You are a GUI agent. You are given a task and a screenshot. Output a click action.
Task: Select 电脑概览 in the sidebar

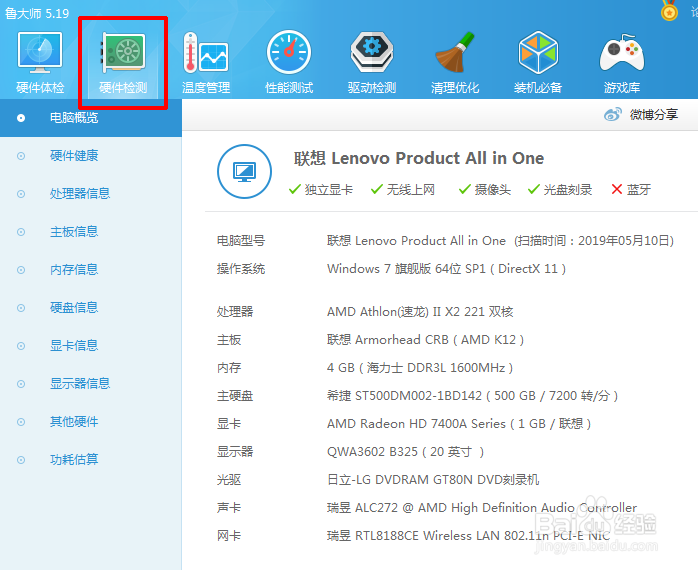tap(91, 118)
